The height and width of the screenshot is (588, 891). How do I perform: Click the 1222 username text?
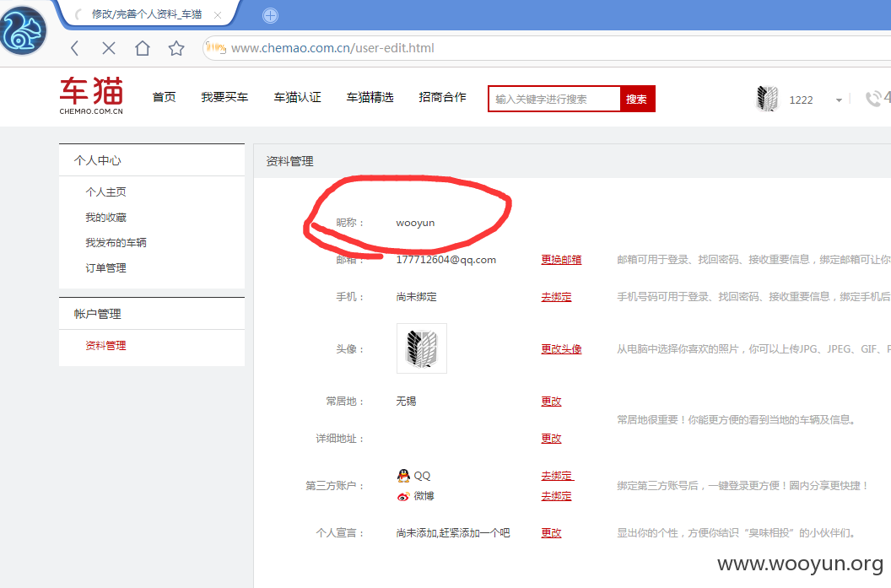(802, 100)
